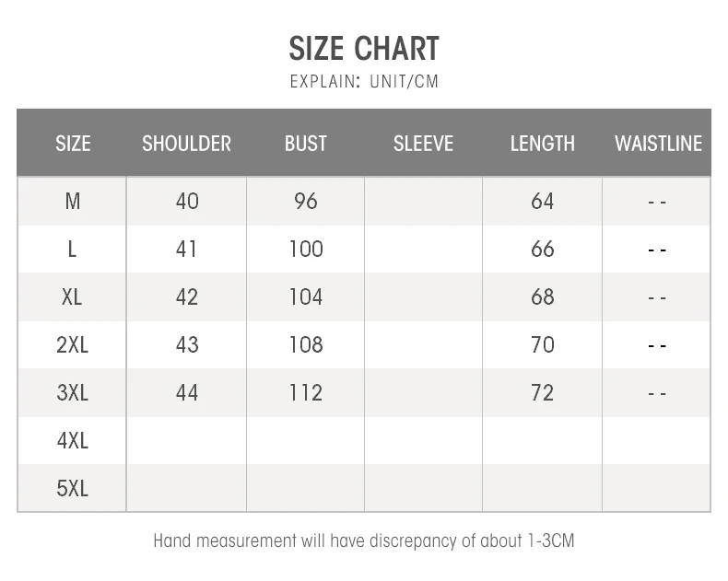Click the SIZE CHART title
Viewport: 728px width, 581px height.
(364, 48)
